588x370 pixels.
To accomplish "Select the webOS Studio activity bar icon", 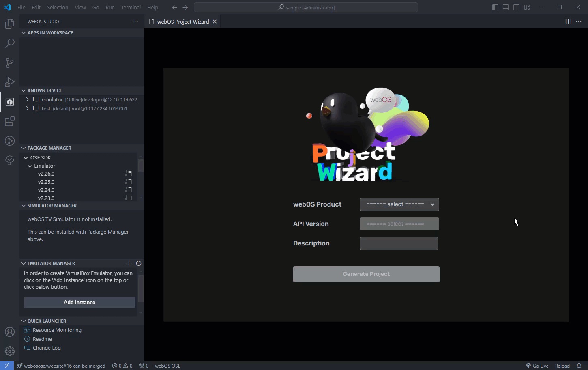I will tap(10, 102).
